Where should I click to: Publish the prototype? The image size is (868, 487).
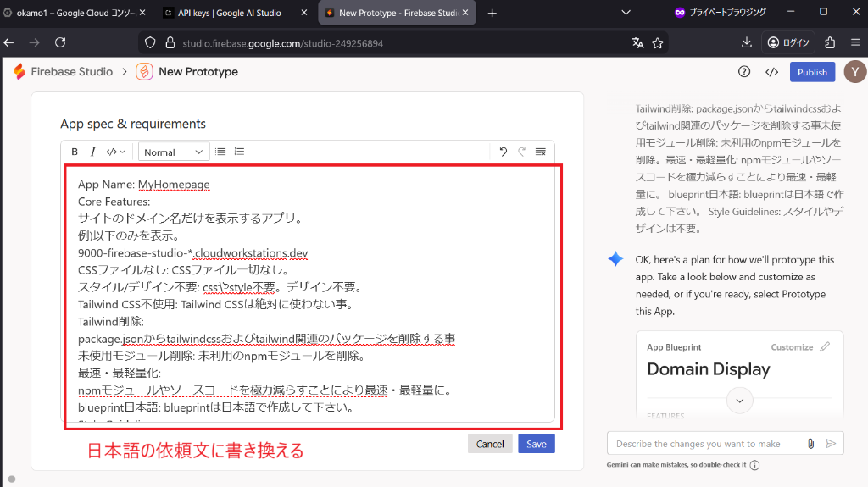[812, 72]
